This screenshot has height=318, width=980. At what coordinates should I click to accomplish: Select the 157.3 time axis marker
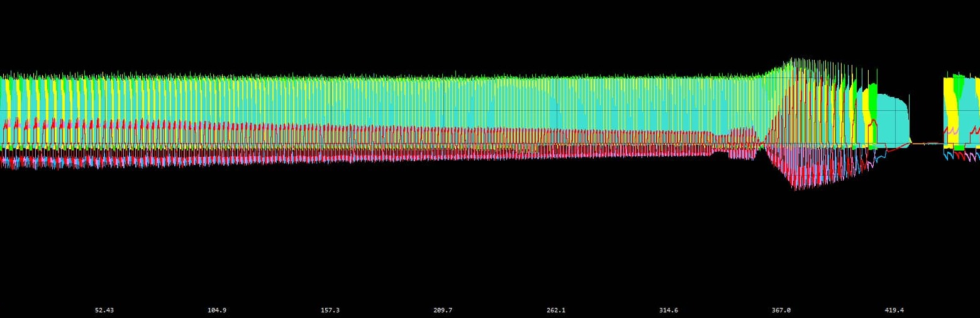[x=330, y=310]
